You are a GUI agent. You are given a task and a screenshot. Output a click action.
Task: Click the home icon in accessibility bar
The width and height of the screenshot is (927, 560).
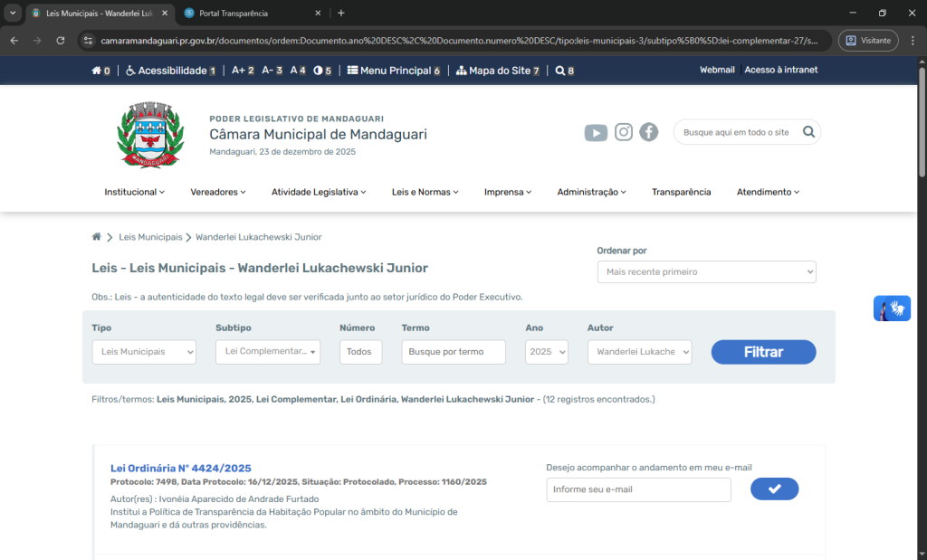click(97, 71)
